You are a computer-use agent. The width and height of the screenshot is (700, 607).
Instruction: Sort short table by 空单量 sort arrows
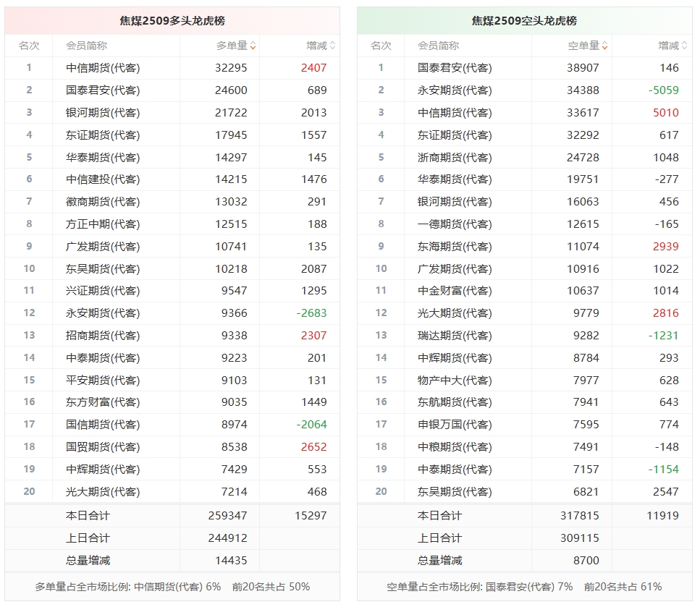pyautogui.click(x=605, y=46)
